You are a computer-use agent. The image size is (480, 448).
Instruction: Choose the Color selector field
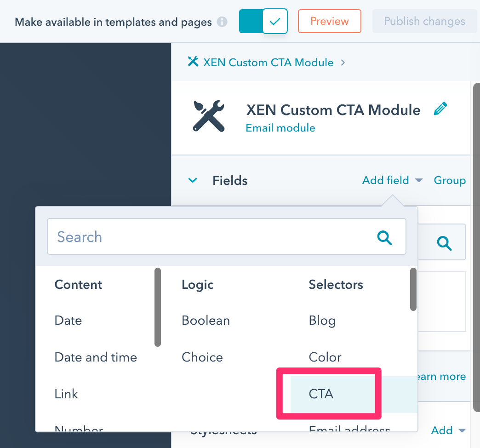point(325,357)
